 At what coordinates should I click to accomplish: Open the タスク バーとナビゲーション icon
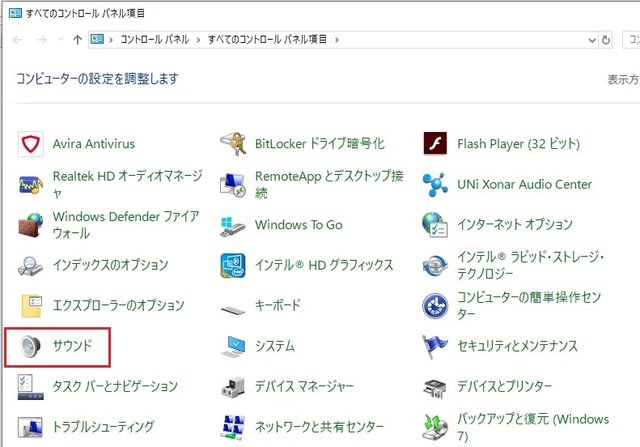[x=31, y=387]
